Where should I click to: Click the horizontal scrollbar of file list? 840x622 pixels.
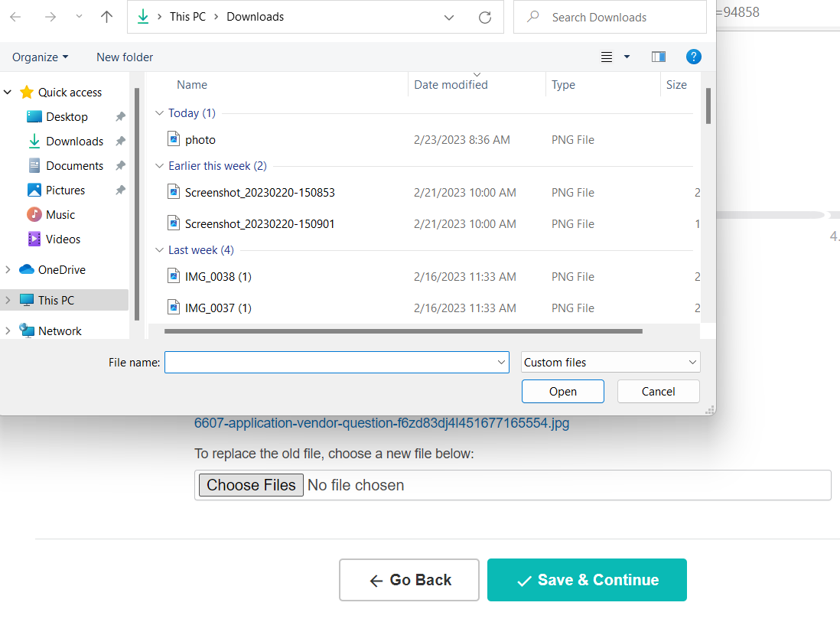[403, 331]
